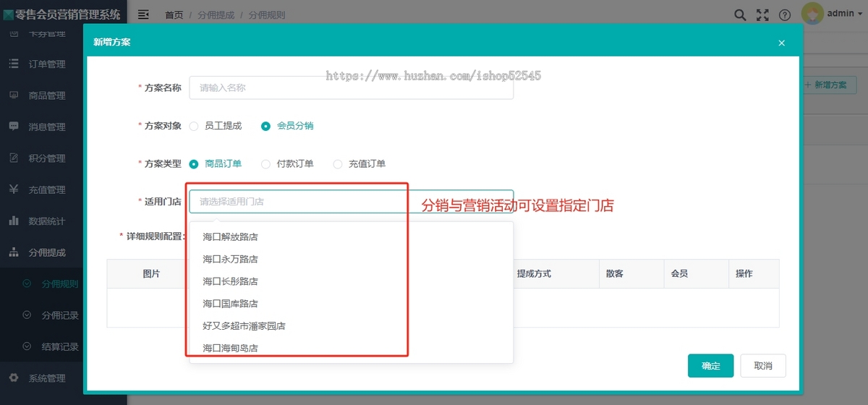Click the 分佣规则 submenu circle icon

[27, 283]
